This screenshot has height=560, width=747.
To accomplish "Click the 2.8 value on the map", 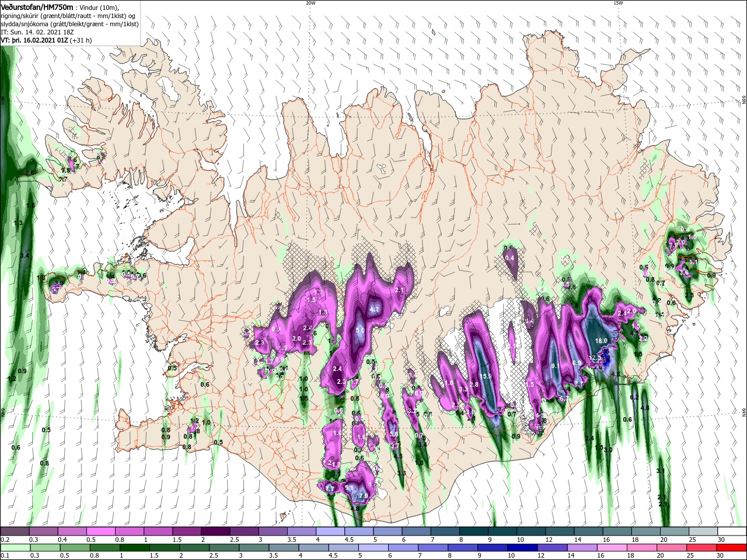I will 474,384.
